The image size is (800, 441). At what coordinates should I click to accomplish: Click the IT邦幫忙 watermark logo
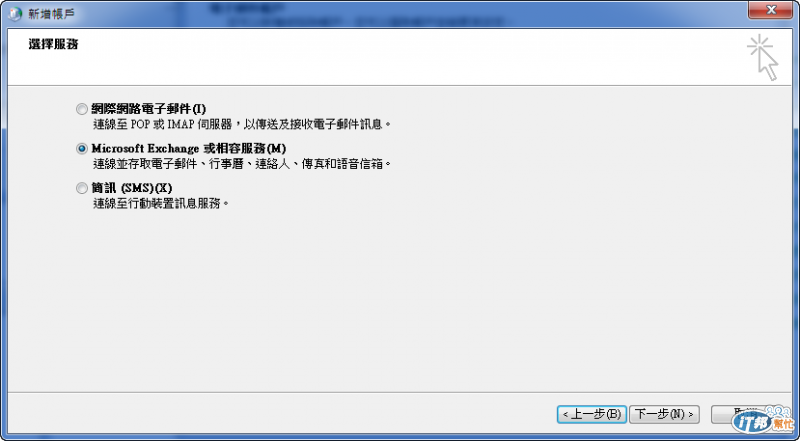tap(761, 420)
